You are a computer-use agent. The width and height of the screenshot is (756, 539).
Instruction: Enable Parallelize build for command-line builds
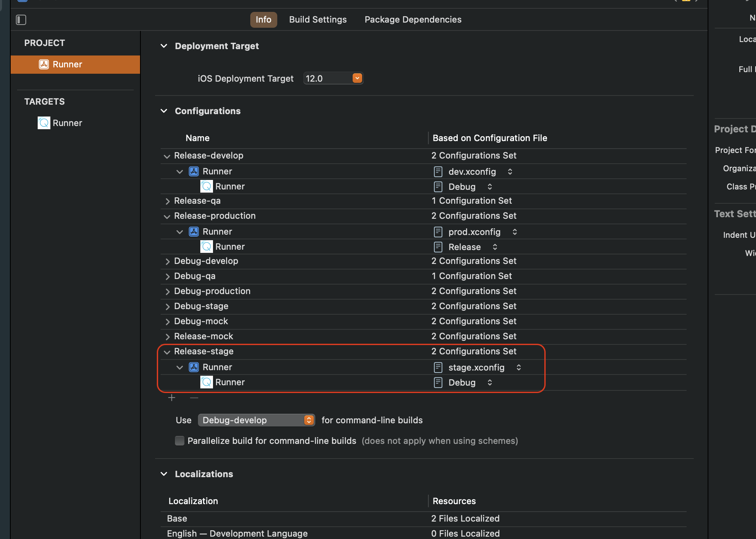tap(180, 441)
